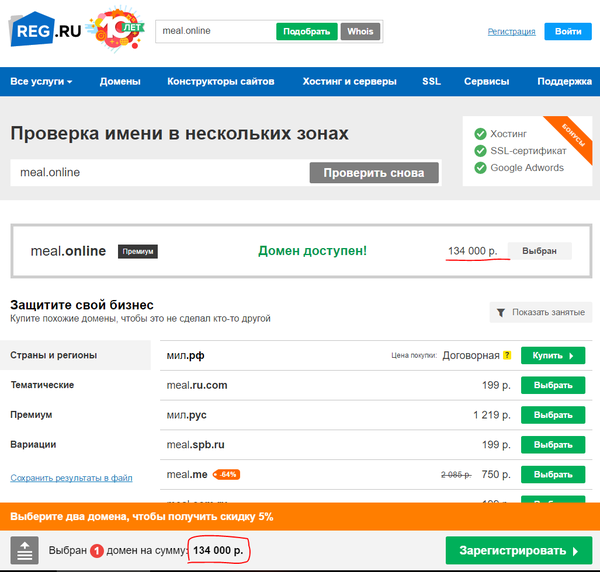Click the yellow question mark next to Договорная

(507, 355)
